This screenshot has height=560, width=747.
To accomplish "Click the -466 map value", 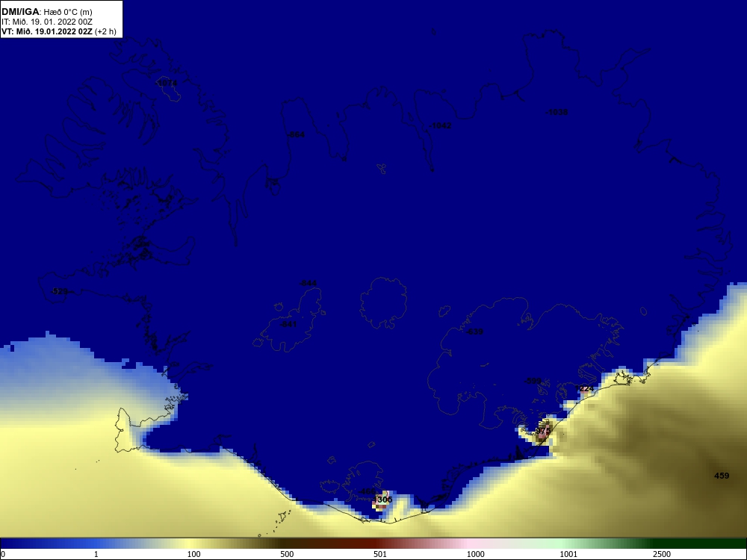I will (367, 491).
